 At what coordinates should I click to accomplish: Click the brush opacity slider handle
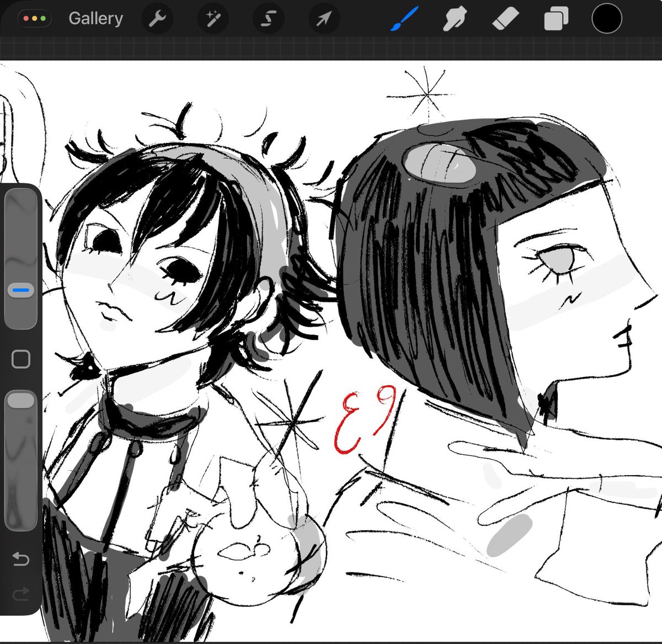click(22, 400)
